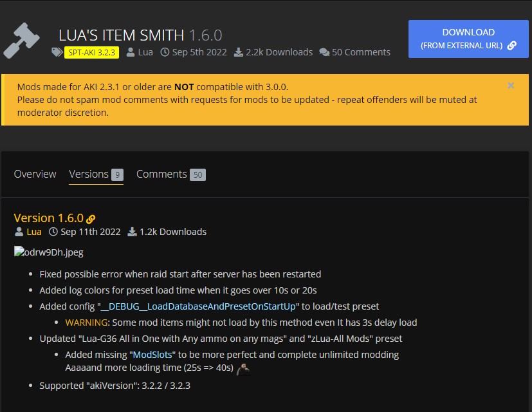Click the person icon next to Lua under Version 1.6.0
Screen dimensions: 532x412
[18, 232]
